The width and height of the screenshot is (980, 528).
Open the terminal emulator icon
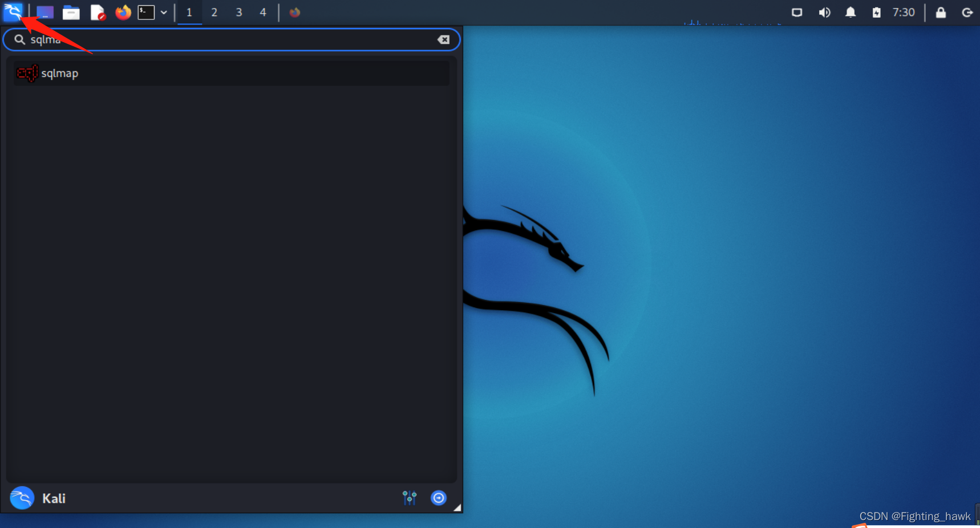[146, 13]
